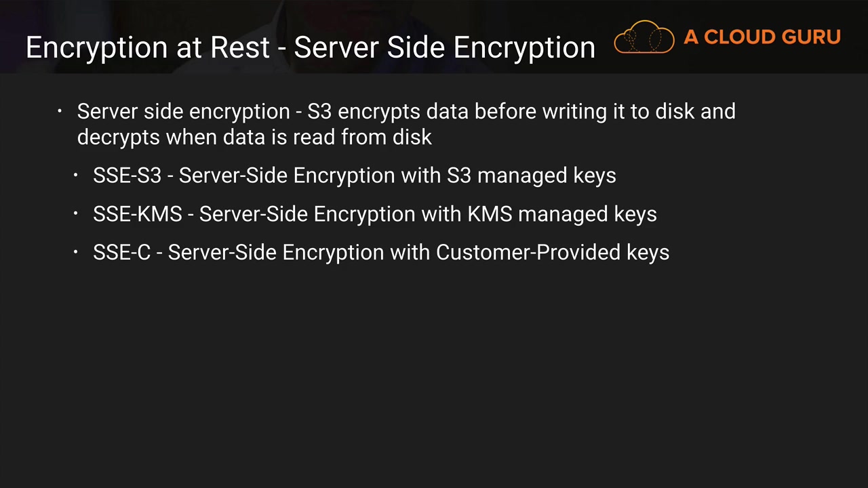Click the words "KMS managed keys"

point(561,214)
